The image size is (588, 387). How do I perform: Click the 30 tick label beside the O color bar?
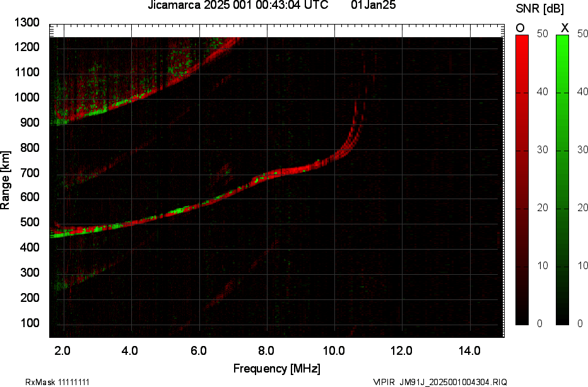tap(543, 150)
